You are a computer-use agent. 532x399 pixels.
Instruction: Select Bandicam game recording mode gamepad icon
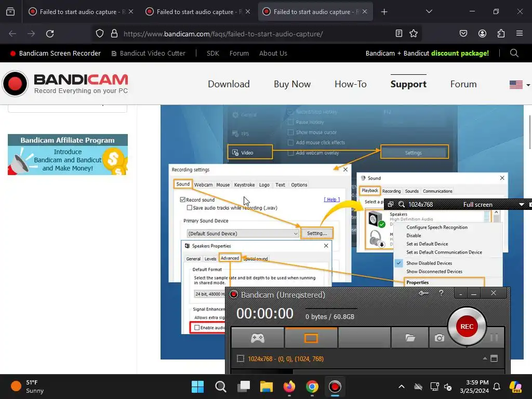pyautogui.click(x=258, y=338)
